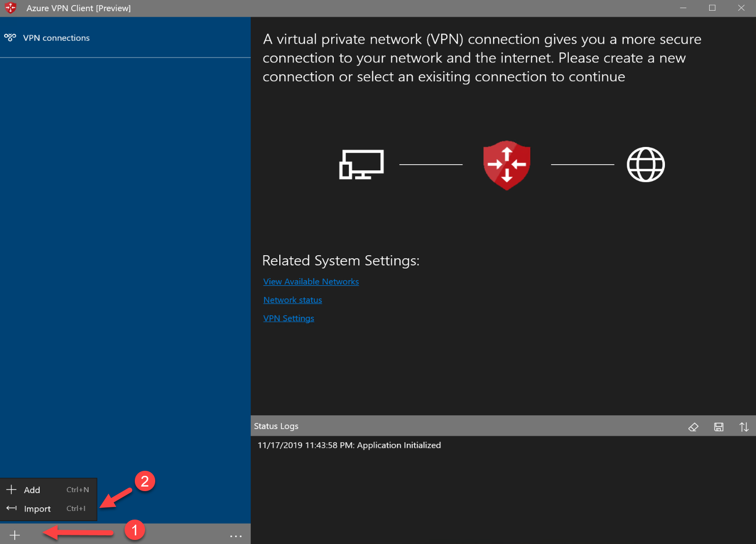The image size is (756, 544).
Task: Click the globe internet icon
Action: 646,164
